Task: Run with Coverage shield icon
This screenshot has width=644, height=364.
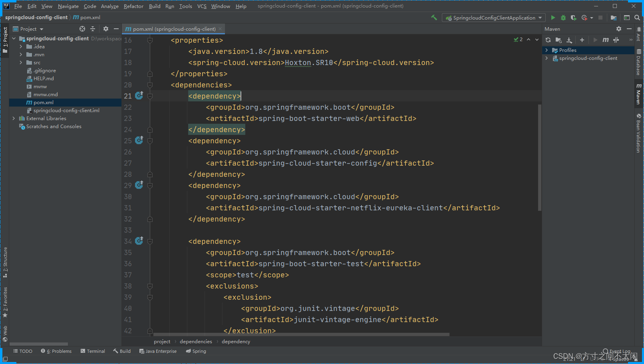Action: (x=573, y=18)
